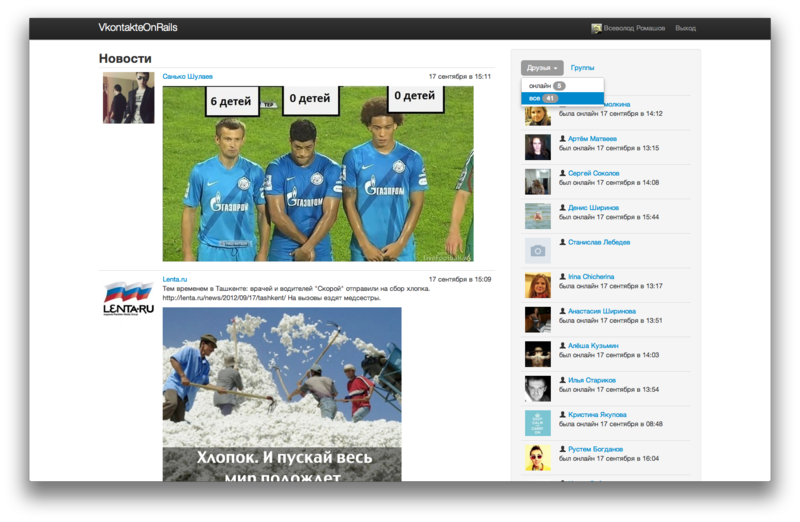Image resolution: width=800 pixels, height=522 pixels.
Task: Click Санько Шулаев's avatar photo in news feed
Action: click(129, 97)
